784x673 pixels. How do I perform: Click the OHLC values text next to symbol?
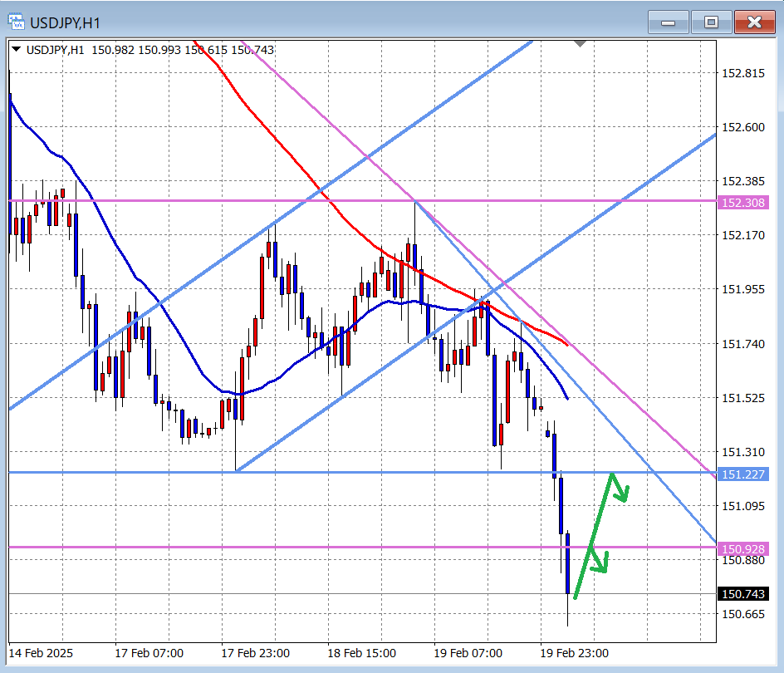[183, 50]
